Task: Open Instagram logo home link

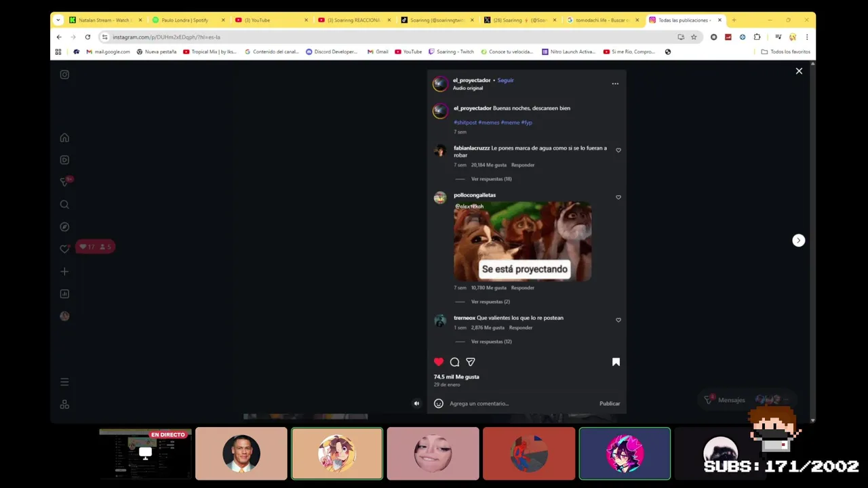Action: tap(64, 75)
